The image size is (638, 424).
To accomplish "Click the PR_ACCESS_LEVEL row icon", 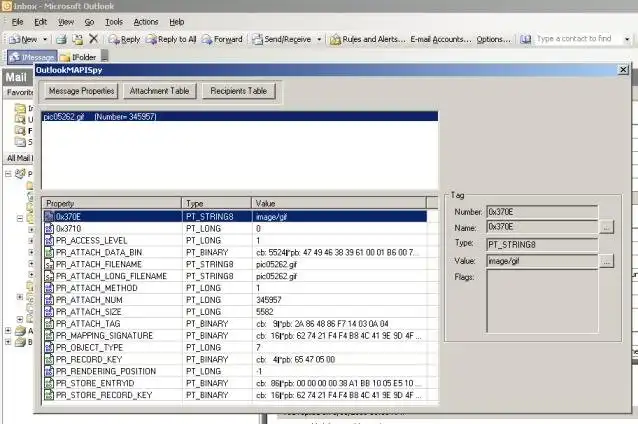I will (49, 240).
